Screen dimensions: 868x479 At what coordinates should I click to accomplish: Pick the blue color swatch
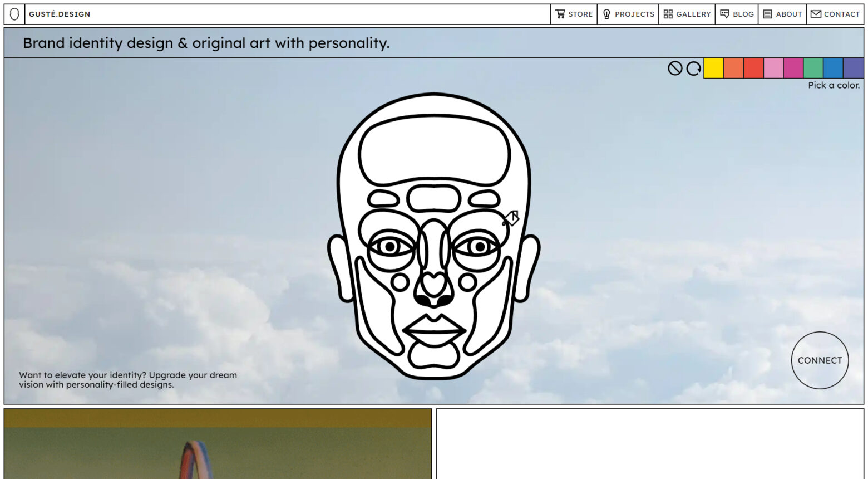point(834,69)
